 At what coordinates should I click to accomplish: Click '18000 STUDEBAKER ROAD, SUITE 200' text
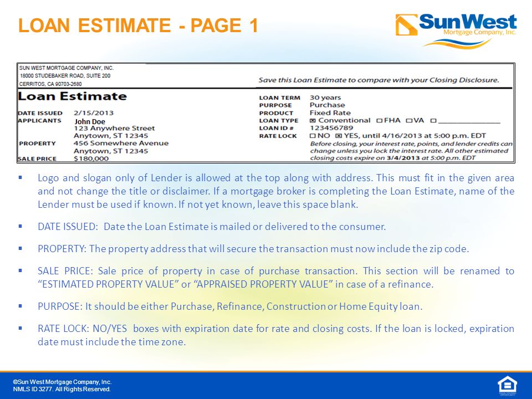click(x=65, y=76)
